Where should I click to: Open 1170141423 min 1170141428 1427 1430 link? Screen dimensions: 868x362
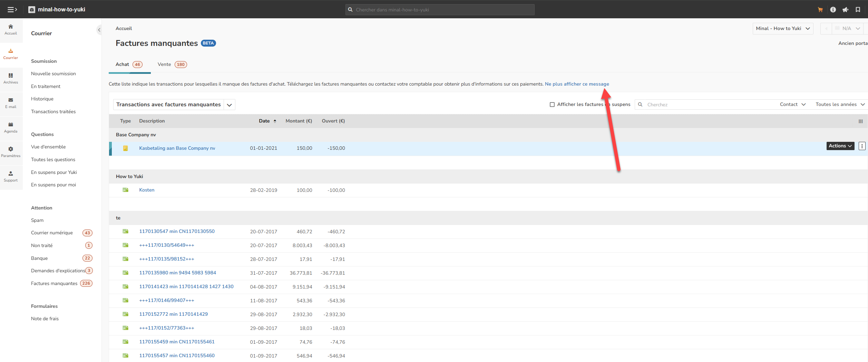pyautogui.click(x=186, y=287)
